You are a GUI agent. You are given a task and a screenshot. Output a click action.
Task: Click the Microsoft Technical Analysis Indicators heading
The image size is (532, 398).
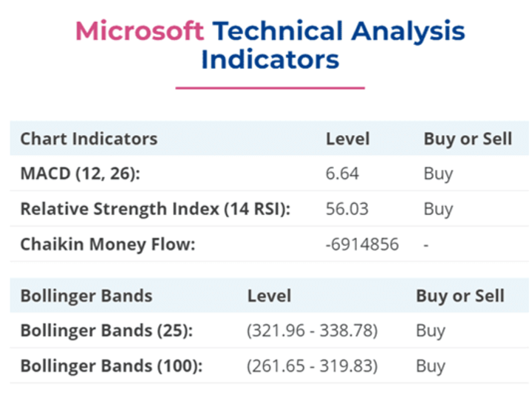pyautogui.click(x=270, y=45)
